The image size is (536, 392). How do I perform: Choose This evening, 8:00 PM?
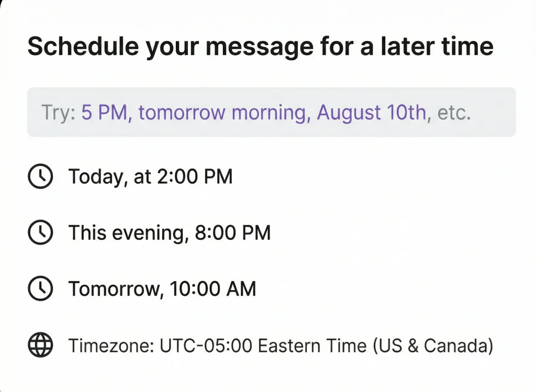(x=170, y=232)
